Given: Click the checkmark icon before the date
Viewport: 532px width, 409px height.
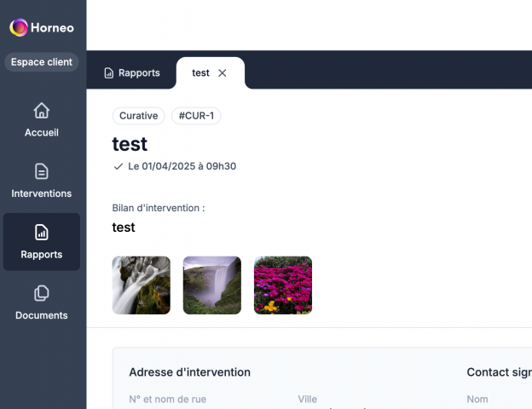Looking at the screenshot, I should click(118, 166).
